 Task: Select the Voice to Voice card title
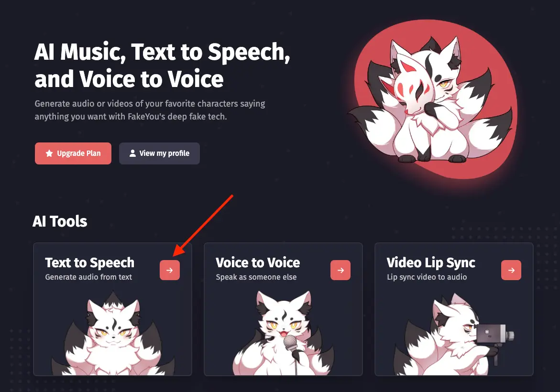point(258,263)
